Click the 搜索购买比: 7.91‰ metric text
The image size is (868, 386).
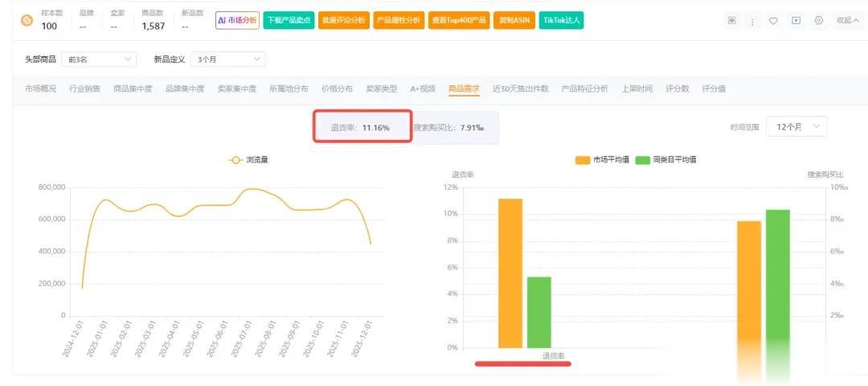point(449,127)
